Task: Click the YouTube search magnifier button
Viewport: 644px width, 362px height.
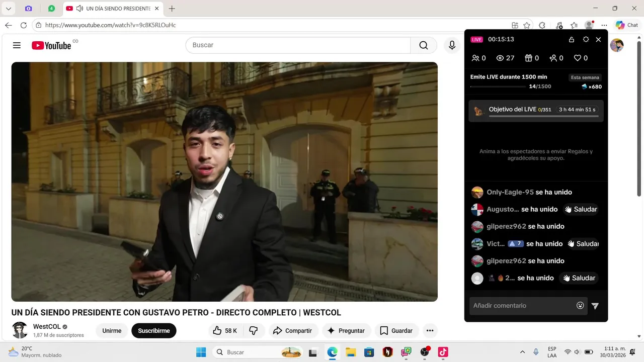Action: coord(424,45)
